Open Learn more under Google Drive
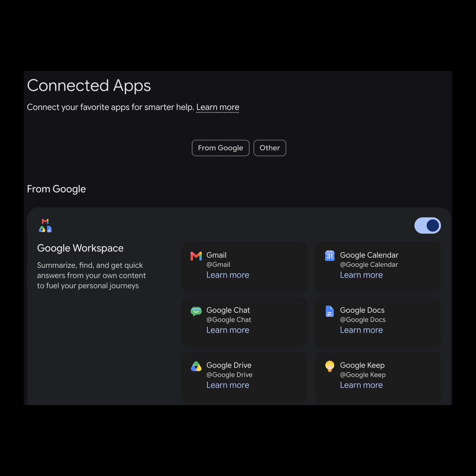The image size is (476, 476). (228, 385)
